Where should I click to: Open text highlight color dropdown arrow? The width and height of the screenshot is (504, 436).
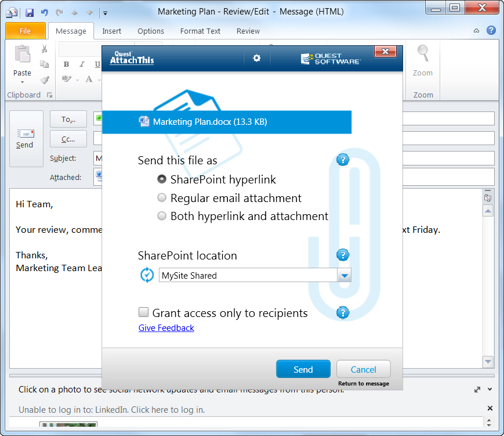click(x=77, y=80)
